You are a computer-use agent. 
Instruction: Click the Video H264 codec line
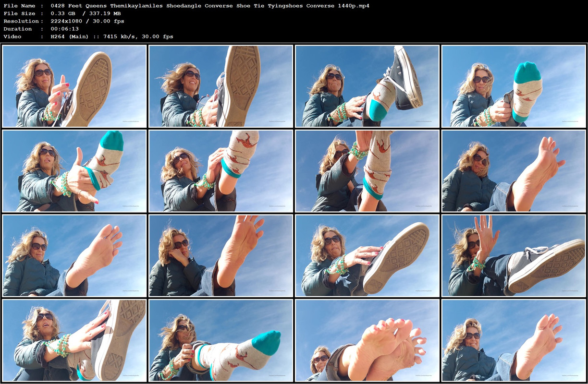tap(88, 36)
